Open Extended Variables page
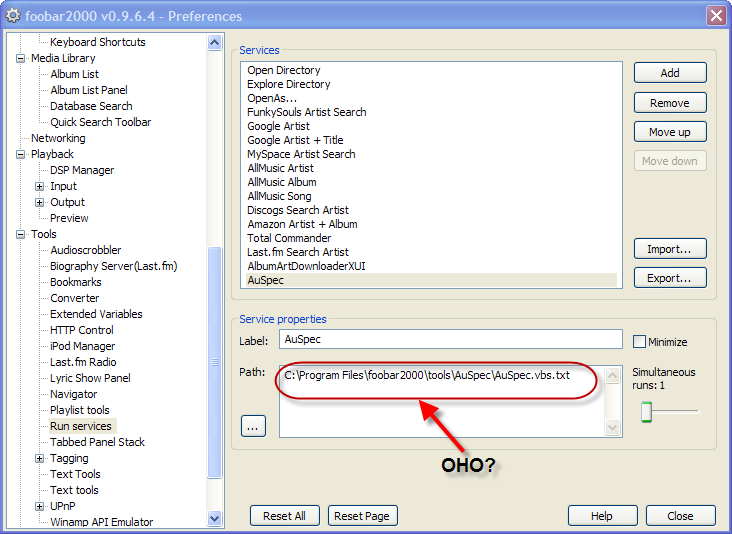This screenshot has width=732, height=534. coord(96,314)
